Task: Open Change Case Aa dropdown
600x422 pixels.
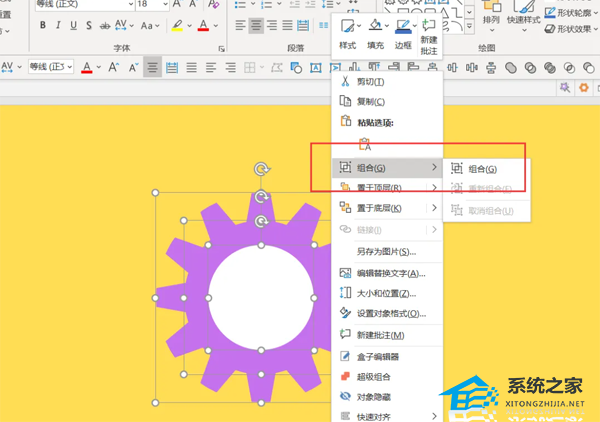Action: point(150,26)
